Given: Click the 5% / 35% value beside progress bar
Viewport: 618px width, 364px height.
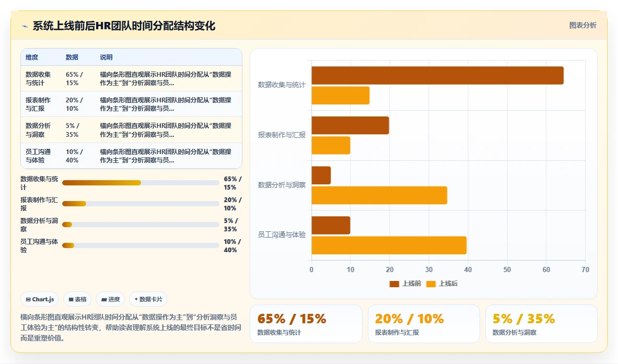Looking at the screenshot, I should [231, 225].
